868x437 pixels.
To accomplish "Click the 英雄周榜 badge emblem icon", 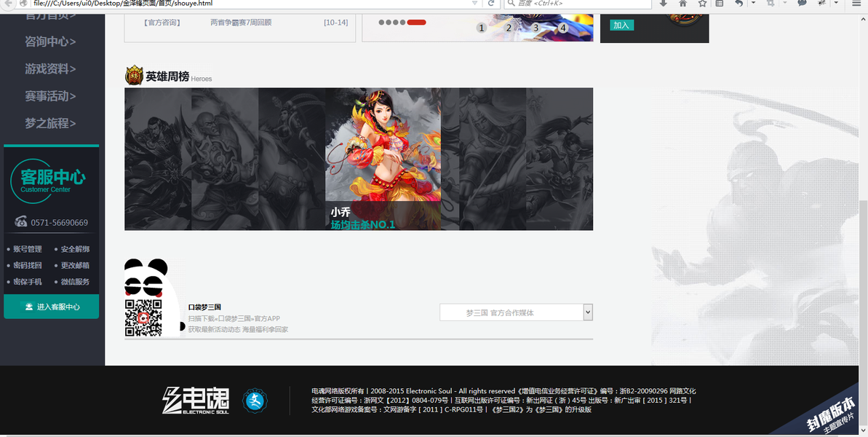I will 134,75.
